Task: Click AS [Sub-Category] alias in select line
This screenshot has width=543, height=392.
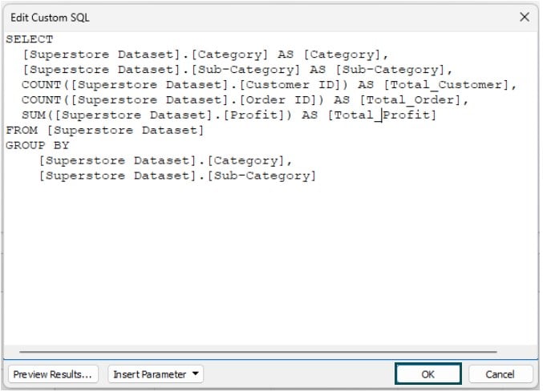Action: coord(377,70)
